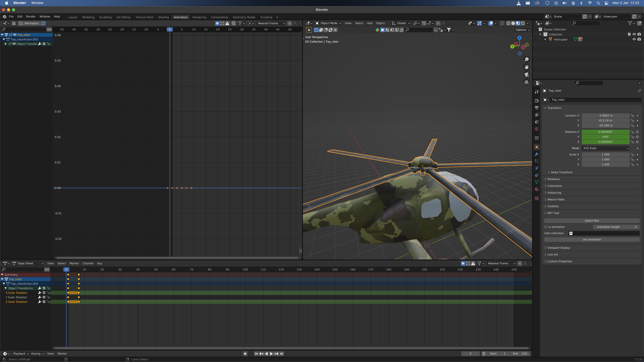
Task: Open the Modifier properties wrench tab
Action: click(x=536, y=154)
